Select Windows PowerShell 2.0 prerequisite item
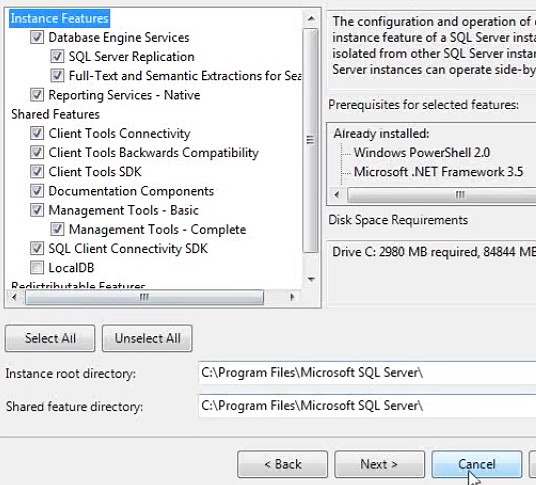 [x=422, y=152]
